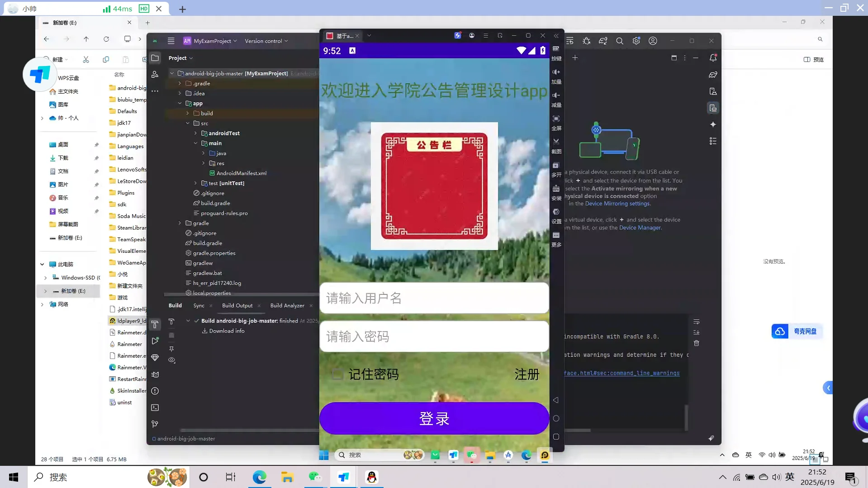The height and width of the screenshot is (488, 868).
Task: Open the Problems tool window
Action: [155, 391]
